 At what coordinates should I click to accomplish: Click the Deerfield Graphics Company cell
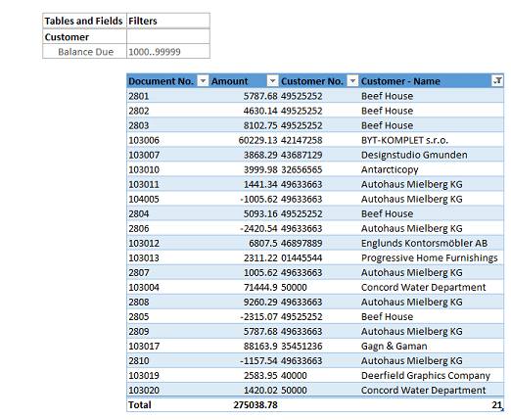click(432, 375)
